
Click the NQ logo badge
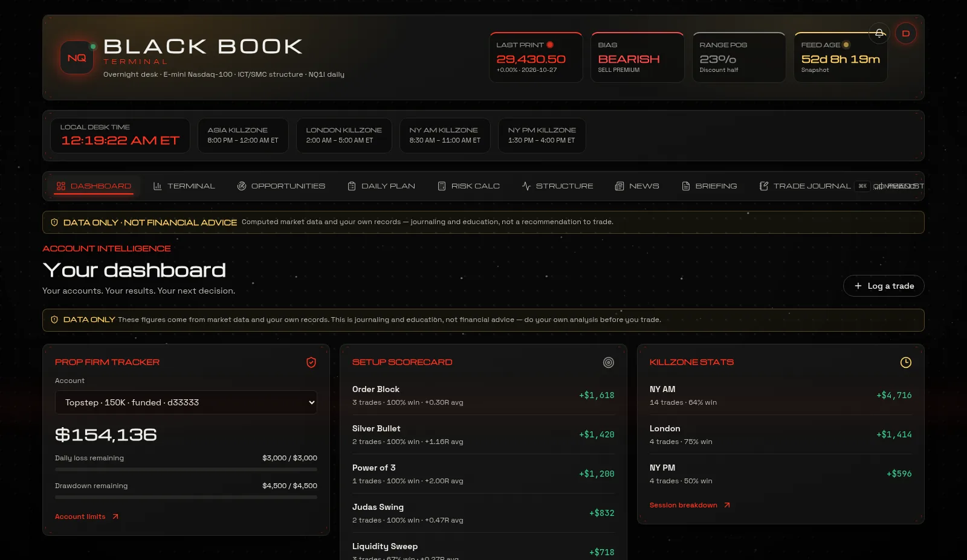point(77,57)
